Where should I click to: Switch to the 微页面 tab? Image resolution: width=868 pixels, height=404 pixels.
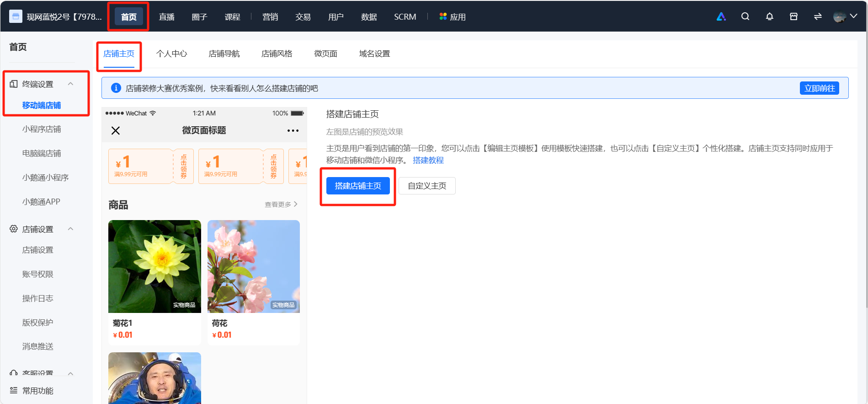coord(325,54)
